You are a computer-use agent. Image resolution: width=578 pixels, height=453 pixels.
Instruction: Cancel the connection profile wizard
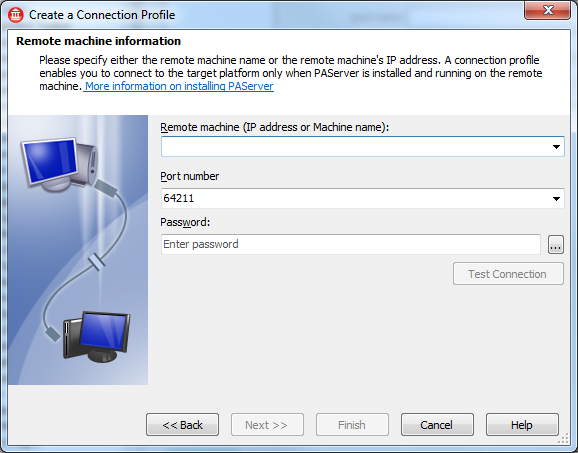pos(437,425)
